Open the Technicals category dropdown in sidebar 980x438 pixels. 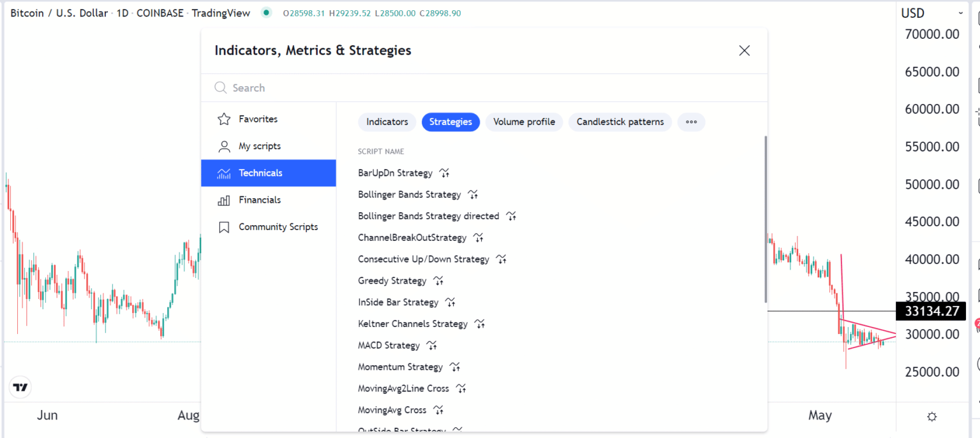pyautogui.click(x=260, y=173)
